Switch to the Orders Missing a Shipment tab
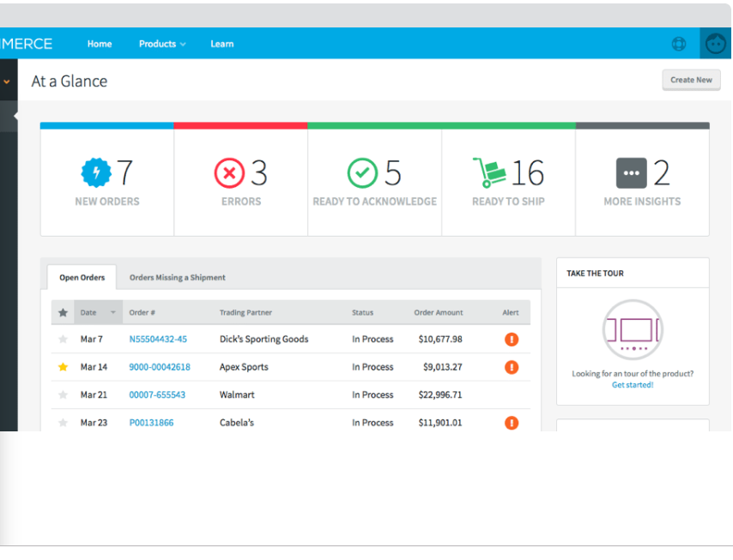This screenshot has width=733, height=560. coord(177,277)
